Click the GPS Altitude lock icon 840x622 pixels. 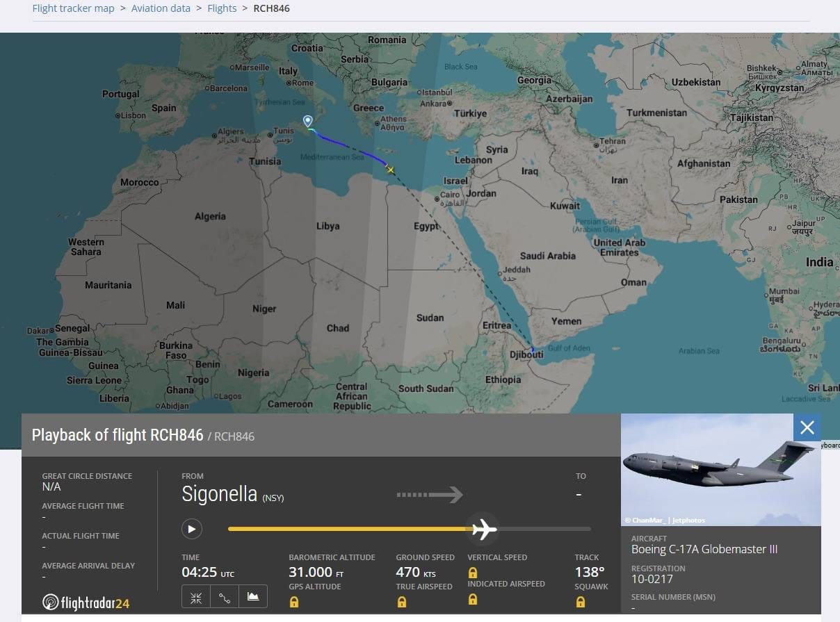[294, 602]
